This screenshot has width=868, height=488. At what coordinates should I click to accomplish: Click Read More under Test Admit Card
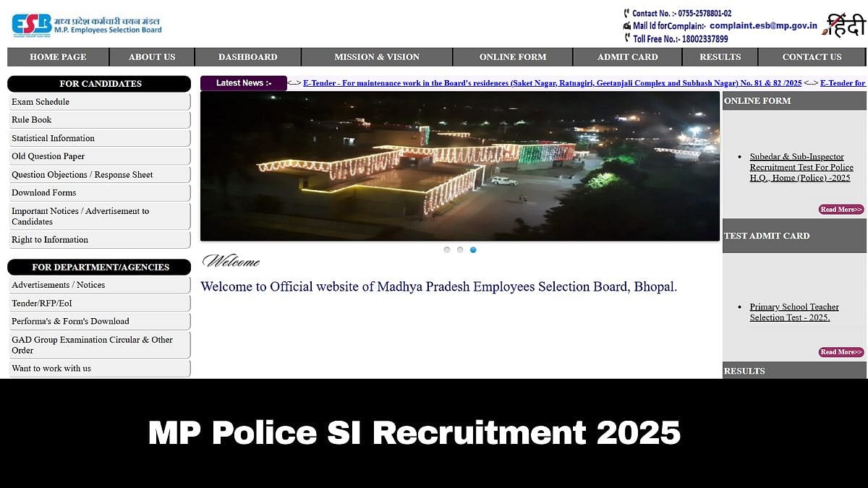coord(841,352)
